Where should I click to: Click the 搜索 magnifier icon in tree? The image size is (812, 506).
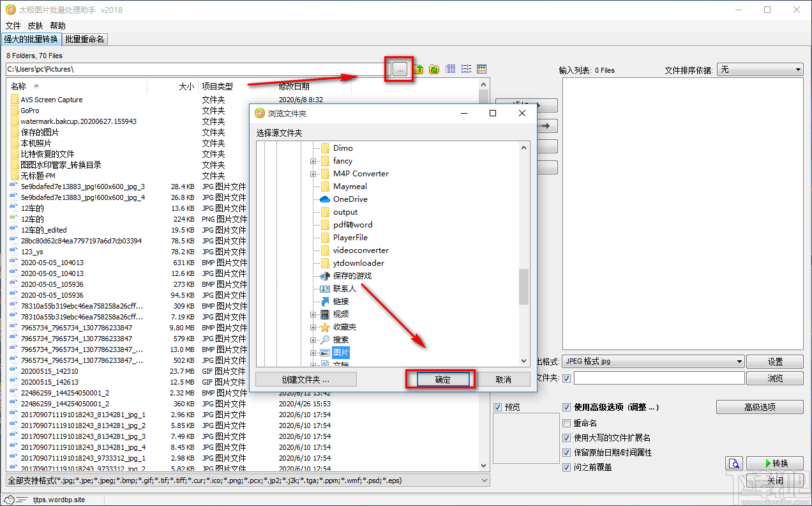point(325,340)
